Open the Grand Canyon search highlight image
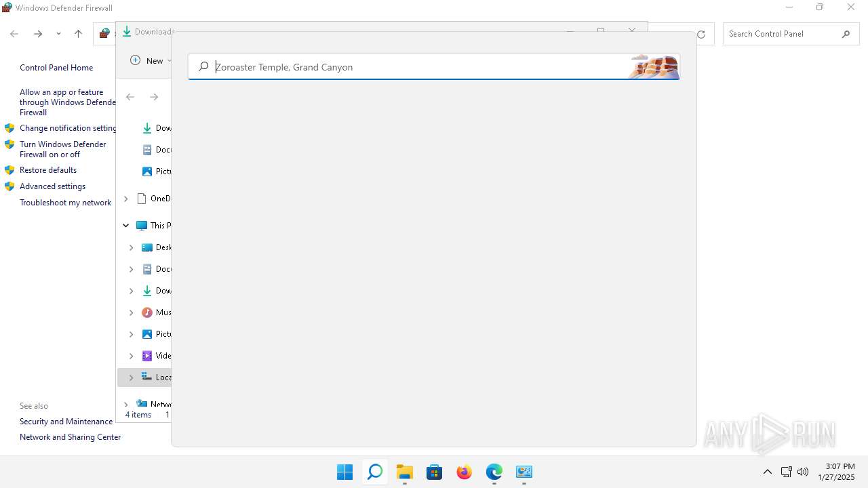The image size is (868, 488). pos(653,67)
